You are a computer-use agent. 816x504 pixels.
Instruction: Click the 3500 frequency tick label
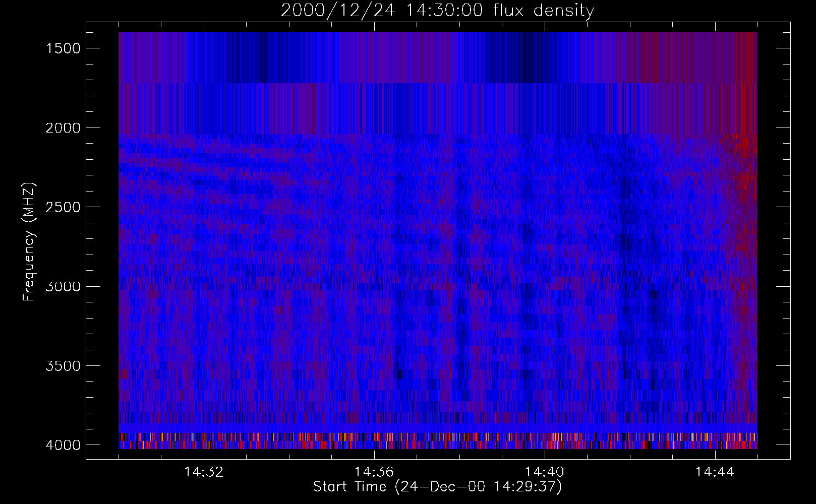point(63,366)
